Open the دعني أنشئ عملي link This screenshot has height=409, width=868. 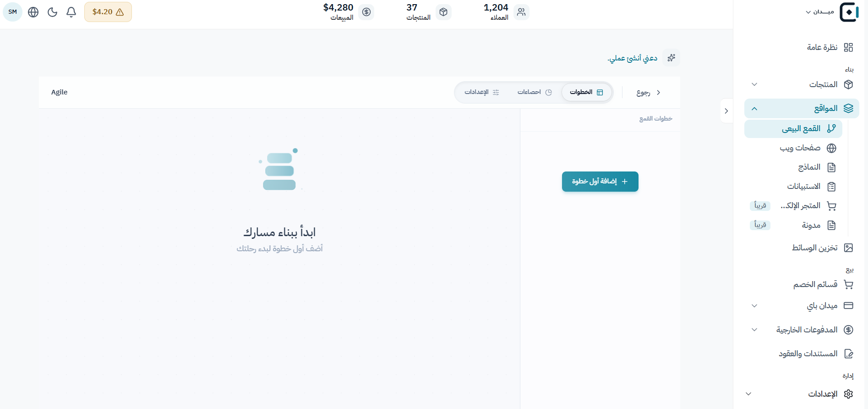coord(633,58)
